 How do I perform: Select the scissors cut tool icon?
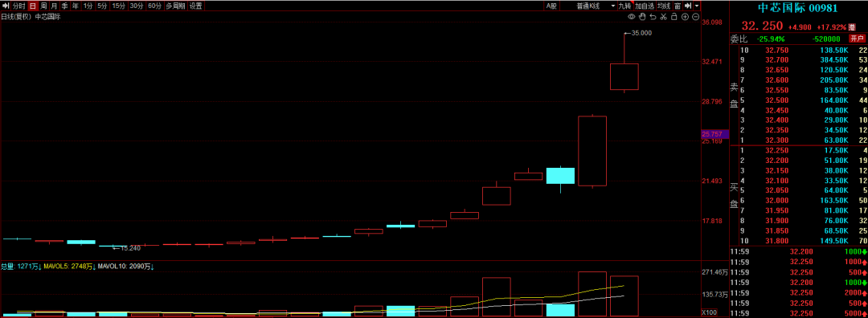click(x=663, y=17)
